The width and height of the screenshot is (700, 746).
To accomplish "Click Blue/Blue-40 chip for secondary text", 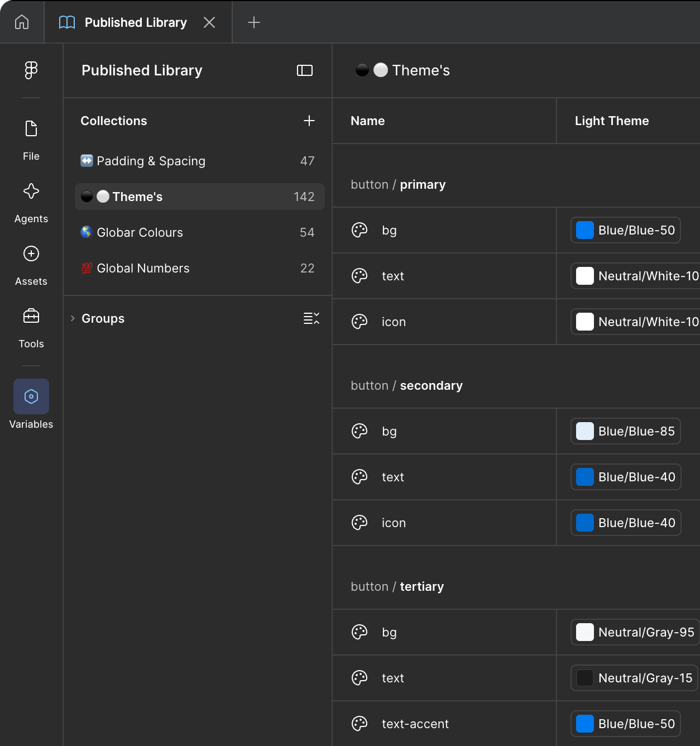I will (x=626, y=477).
